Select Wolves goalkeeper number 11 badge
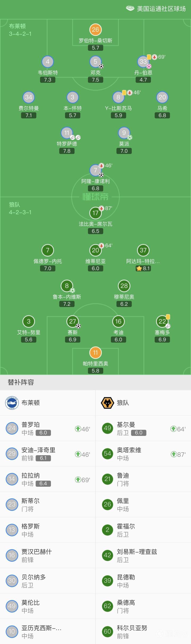Screen dimensions: 191x644 [x=95, y=353]
